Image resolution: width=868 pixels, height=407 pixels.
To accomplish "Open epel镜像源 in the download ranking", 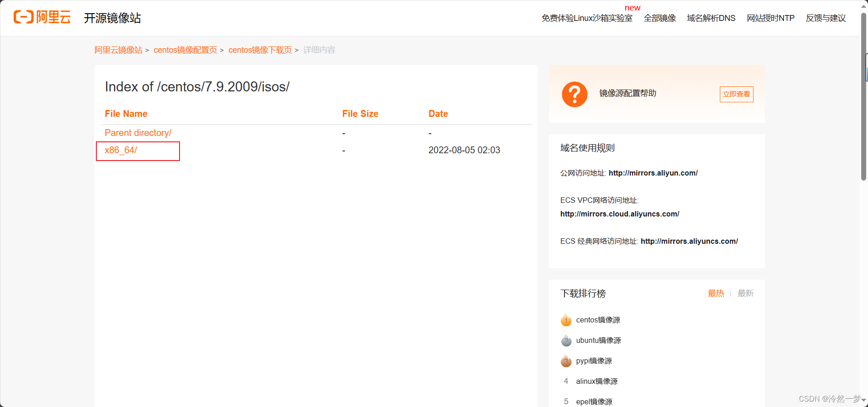I will tap(594, 402).
